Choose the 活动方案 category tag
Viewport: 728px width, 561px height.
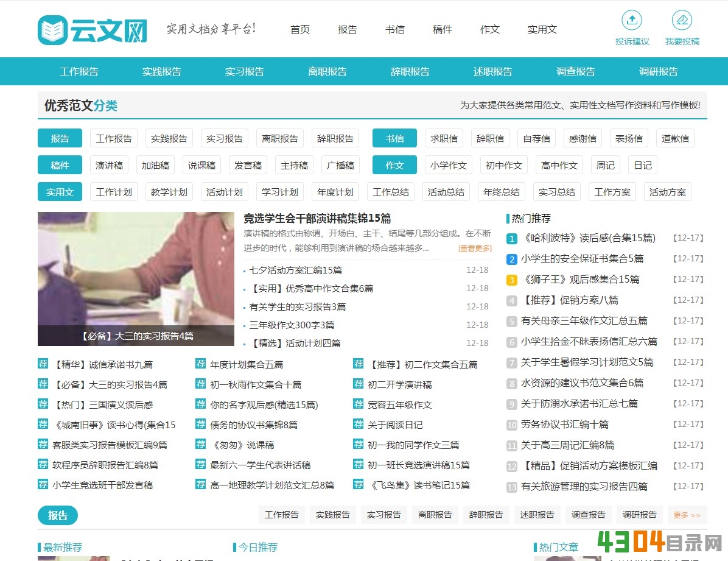[x=668, y=192]
